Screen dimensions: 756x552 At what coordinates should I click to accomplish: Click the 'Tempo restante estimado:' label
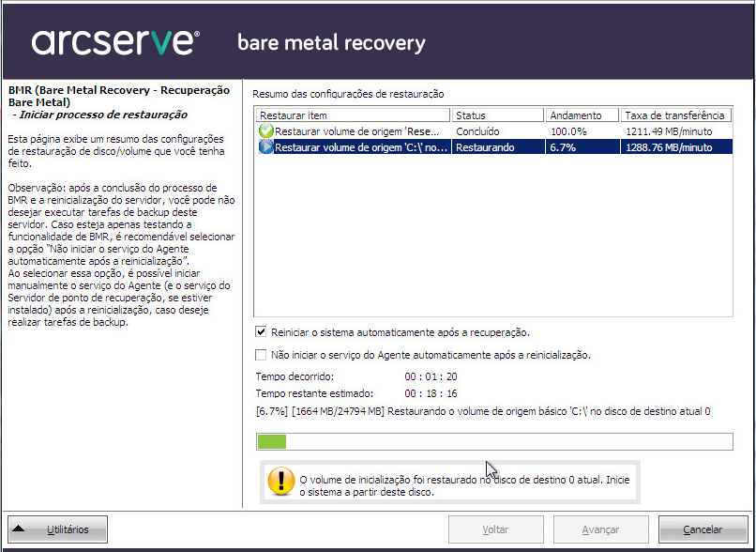[314, 393]
